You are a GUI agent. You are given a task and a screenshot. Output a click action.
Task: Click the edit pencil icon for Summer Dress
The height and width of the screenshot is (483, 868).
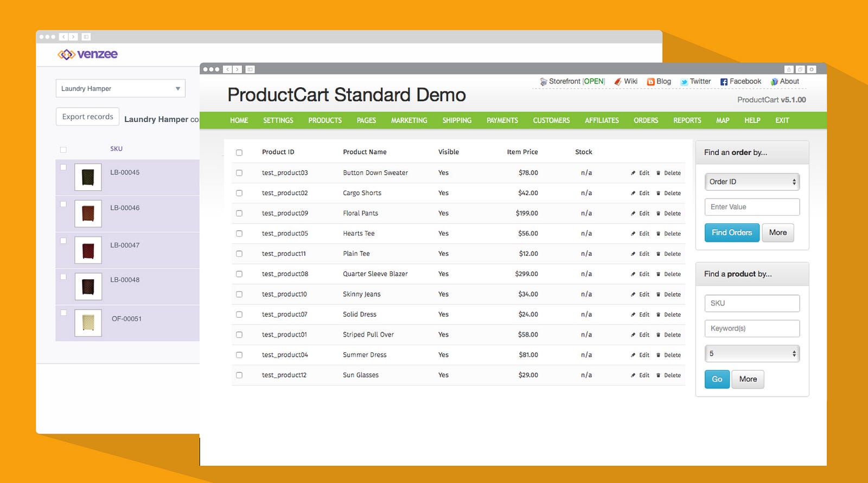point(633,355)
